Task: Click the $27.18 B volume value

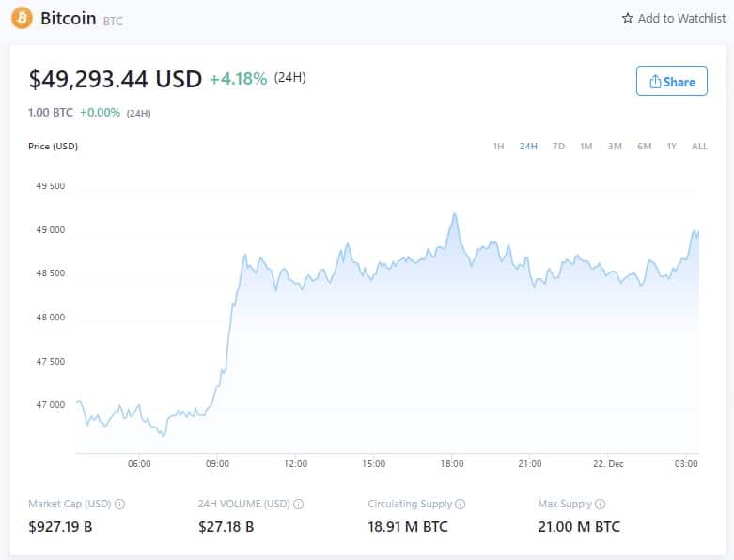Action: tap(226, 527)
